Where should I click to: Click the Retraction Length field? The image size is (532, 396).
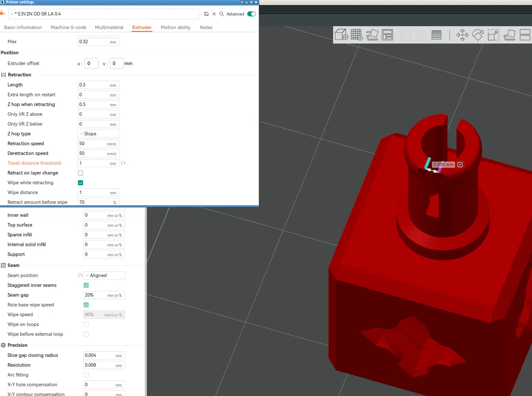pyautogui.click(x=98, y=85)
